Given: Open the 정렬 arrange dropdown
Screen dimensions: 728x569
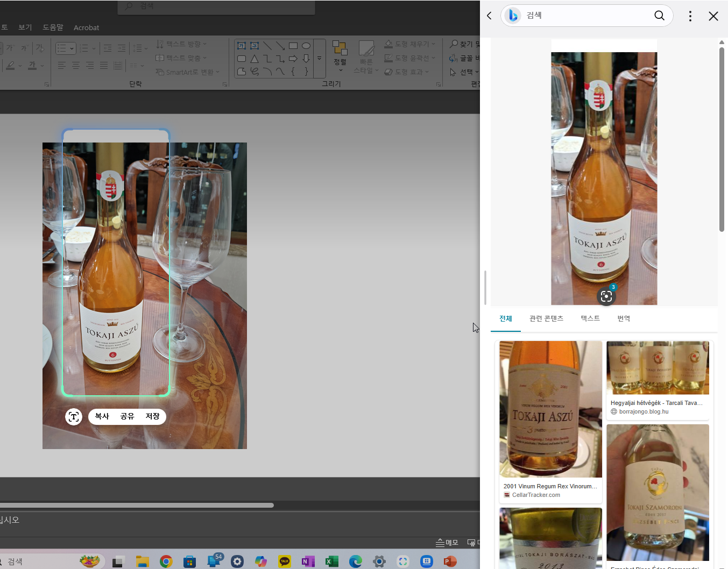Looking at the screenshot, I should pos(340,56).
